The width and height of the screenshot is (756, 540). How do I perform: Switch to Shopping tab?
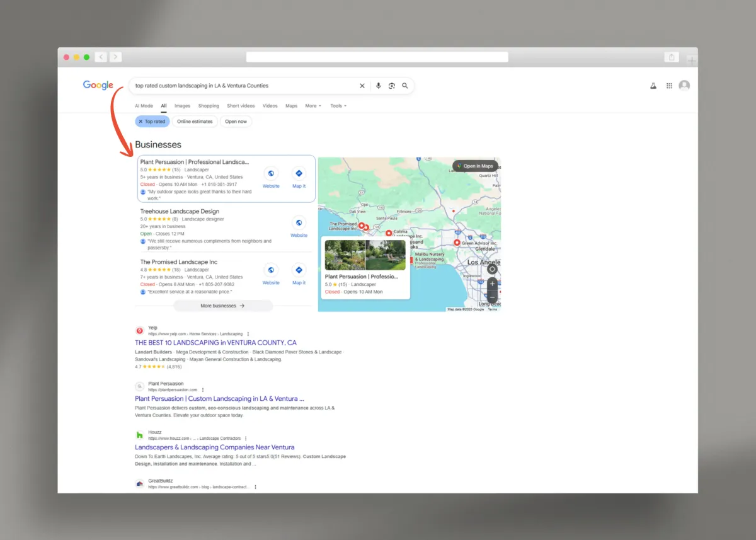coord(209,106)
